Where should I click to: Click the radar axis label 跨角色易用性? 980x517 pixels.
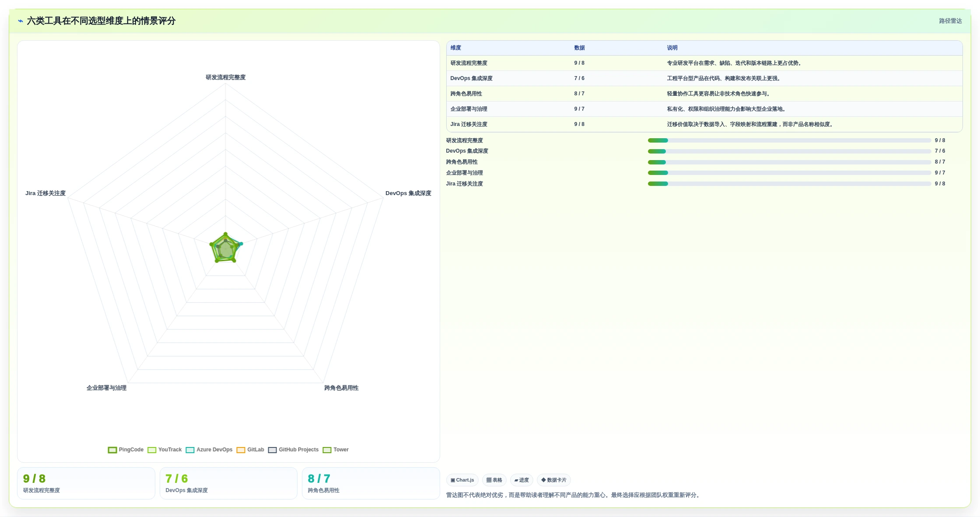pos(341,388)
